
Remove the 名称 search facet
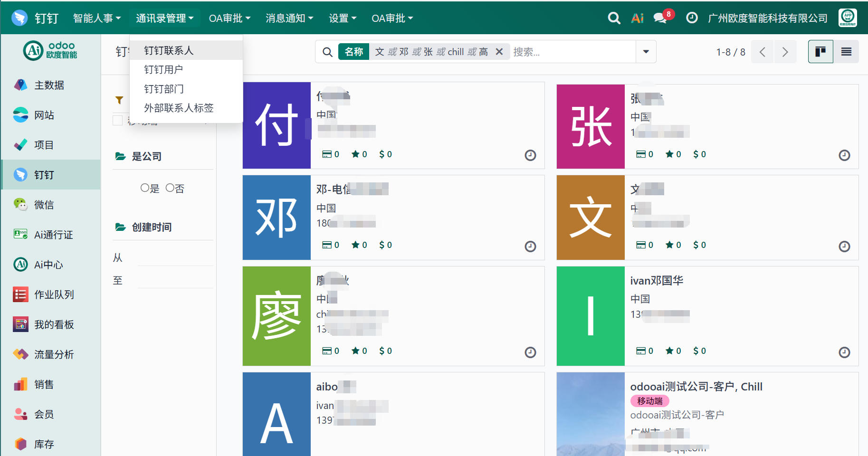499,52
